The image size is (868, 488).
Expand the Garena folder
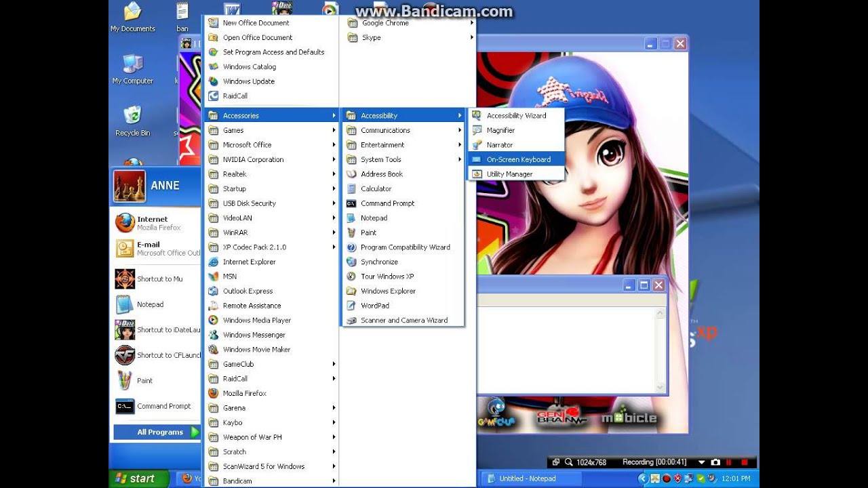(x=271, y=408)
